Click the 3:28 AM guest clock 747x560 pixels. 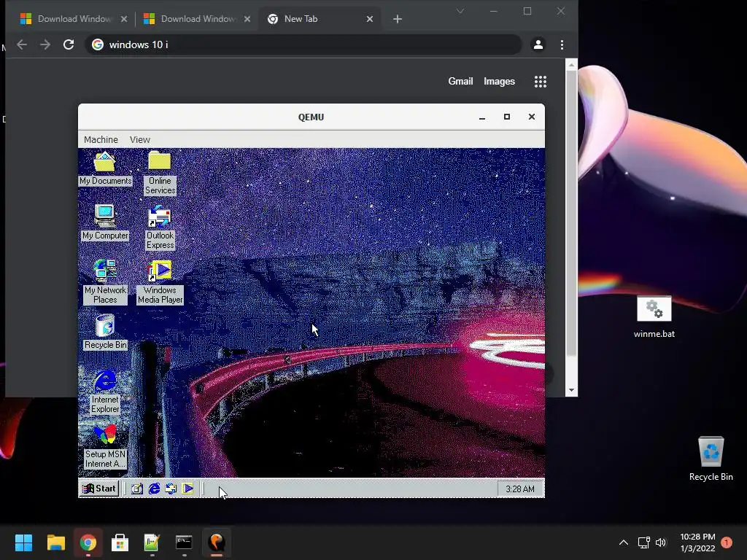[519, 489]
